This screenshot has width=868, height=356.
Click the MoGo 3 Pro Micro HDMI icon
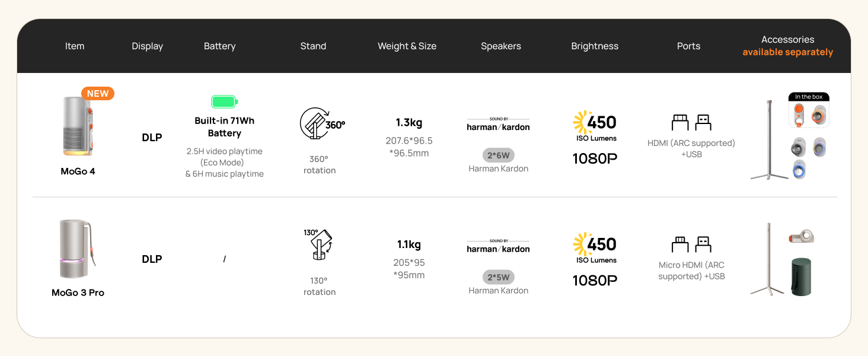(680, 244)
